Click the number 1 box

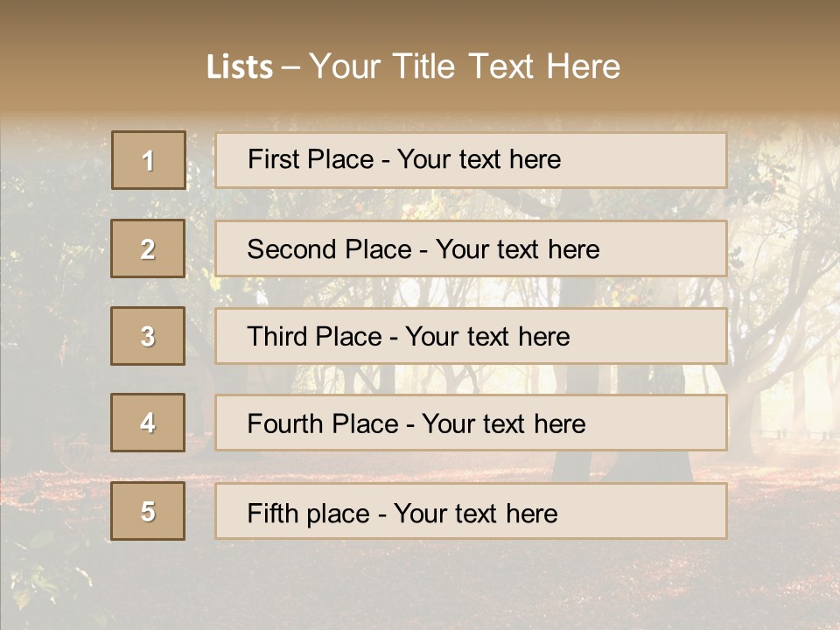[149, 160]
